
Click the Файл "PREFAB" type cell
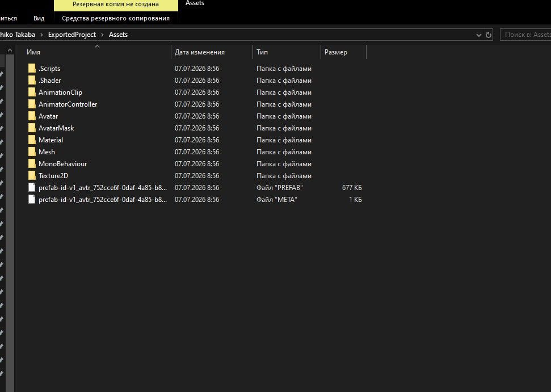[x=280, y=188]
